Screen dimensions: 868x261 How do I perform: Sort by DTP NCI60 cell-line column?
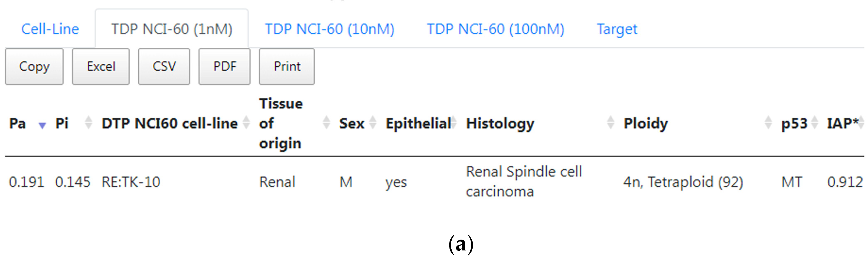click(x=246, y=123)
